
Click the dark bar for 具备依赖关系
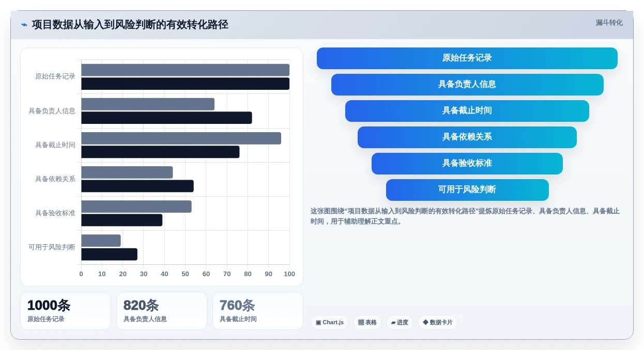137,186
